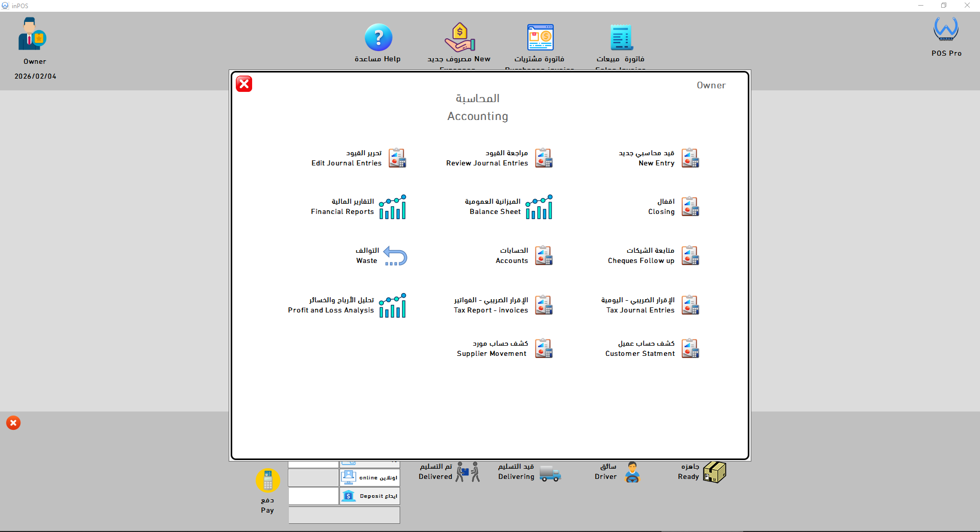This screenshot has width=980, height=532.
Task: Select Cheques Follow up
Action: (690, 255)
